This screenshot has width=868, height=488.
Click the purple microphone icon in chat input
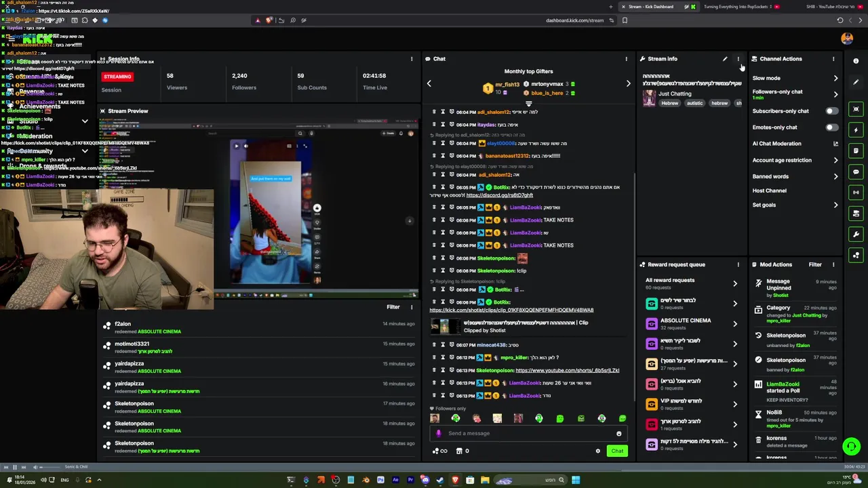439,434
